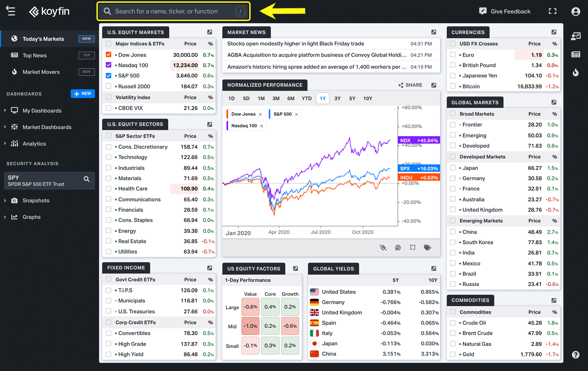Open the user profile avatar menu

coord(576,11)
